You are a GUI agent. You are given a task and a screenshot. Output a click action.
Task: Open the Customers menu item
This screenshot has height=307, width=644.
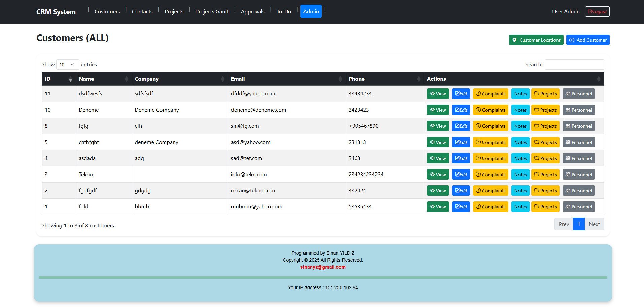click(107, 11)
